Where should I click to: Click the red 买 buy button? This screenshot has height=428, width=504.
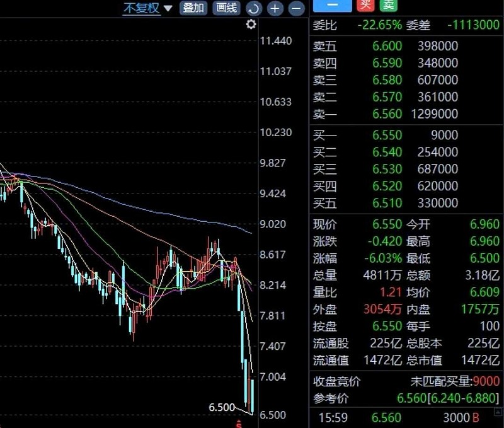366,5
